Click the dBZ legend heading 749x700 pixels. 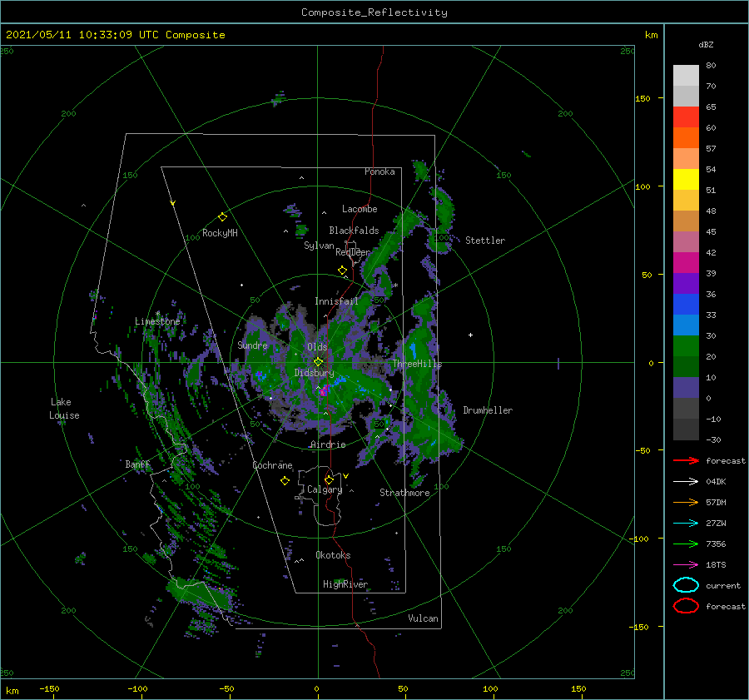(x=706, y=44)
